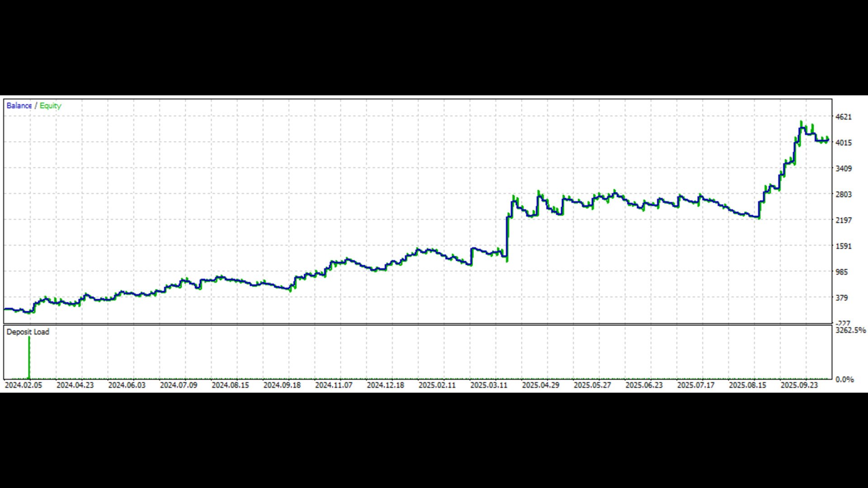Click the 2024.09.18 date label
Image resolution: width=868 pixels, height=488 pixels.
tap(282, 385)
